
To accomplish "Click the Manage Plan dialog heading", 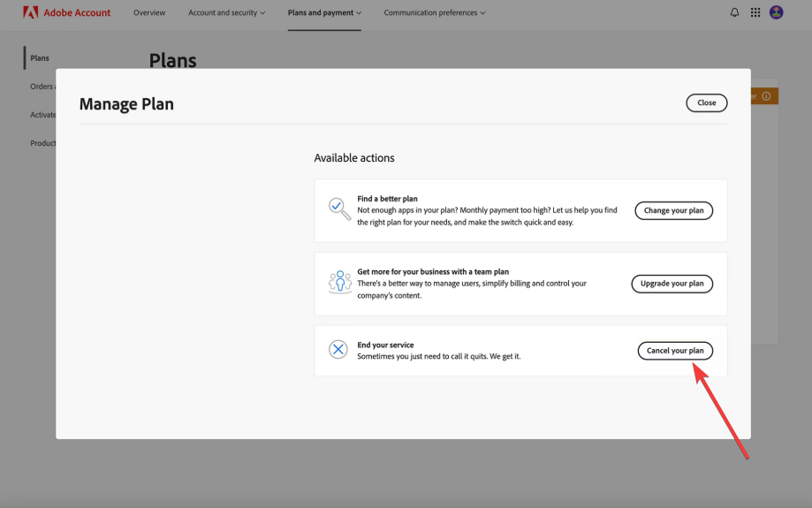I will 126,104.
